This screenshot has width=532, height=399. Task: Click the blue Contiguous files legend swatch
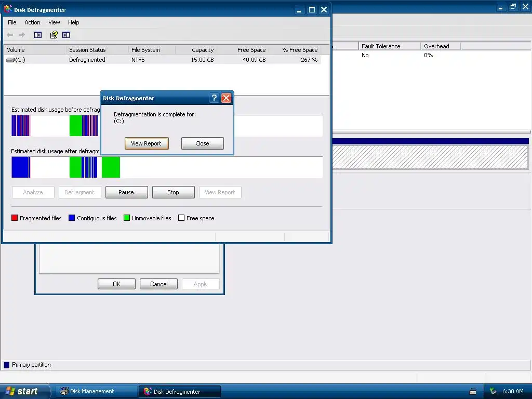pos(72,218)
